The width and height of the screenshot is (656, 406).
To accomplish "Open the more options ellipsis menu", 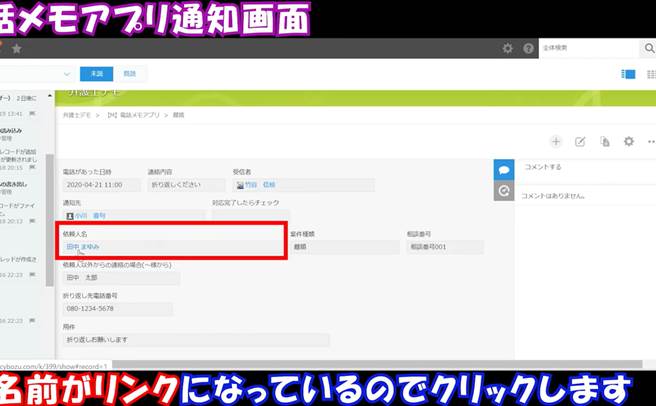I will (x=651, y=141).
